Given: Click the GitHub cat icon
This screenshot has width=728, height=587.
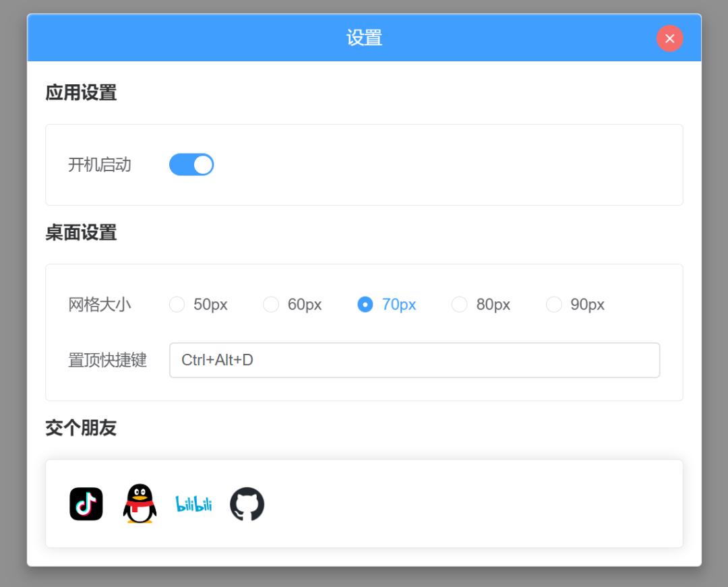Looking at the screenshot, I should pyautogui.click(x=247, y=503).
